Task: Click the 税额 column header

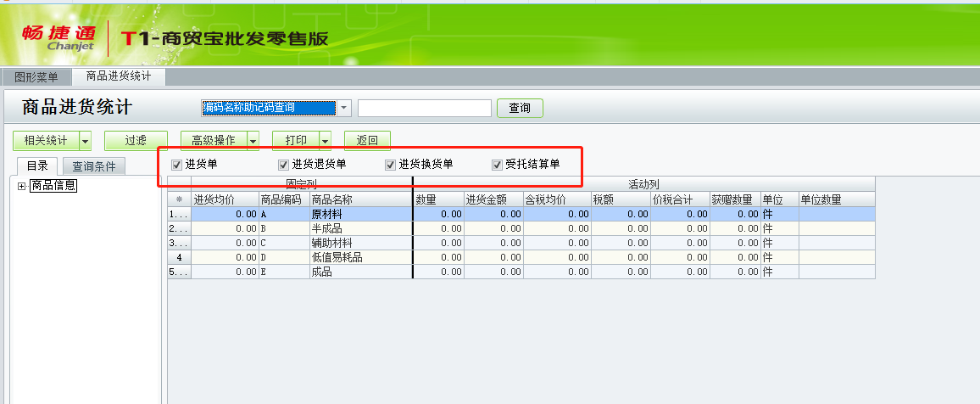Action: click(621, 199)
